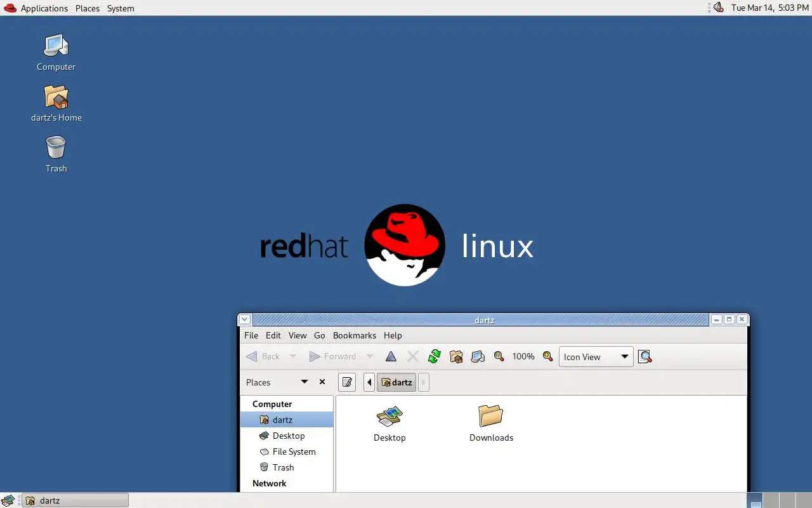
Task: Open the Downloads folder in icon view
Action: [491, 424]
